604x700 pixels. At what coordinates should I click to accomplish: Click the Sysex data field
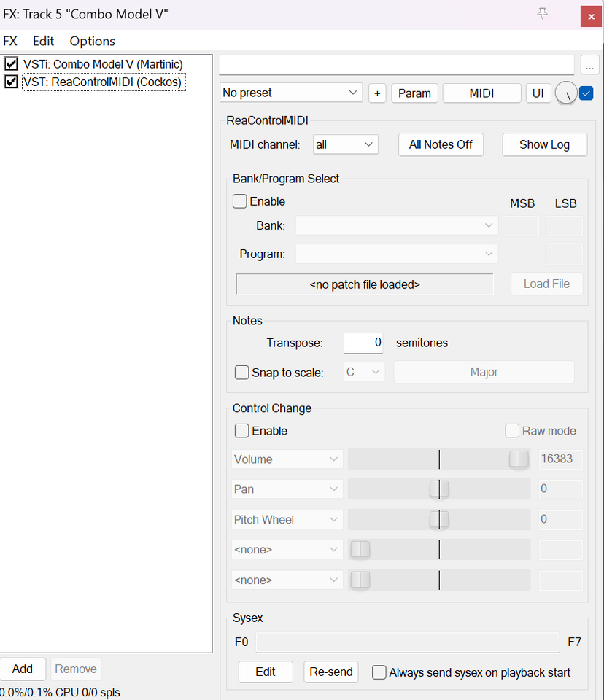[x=408, y=642]
